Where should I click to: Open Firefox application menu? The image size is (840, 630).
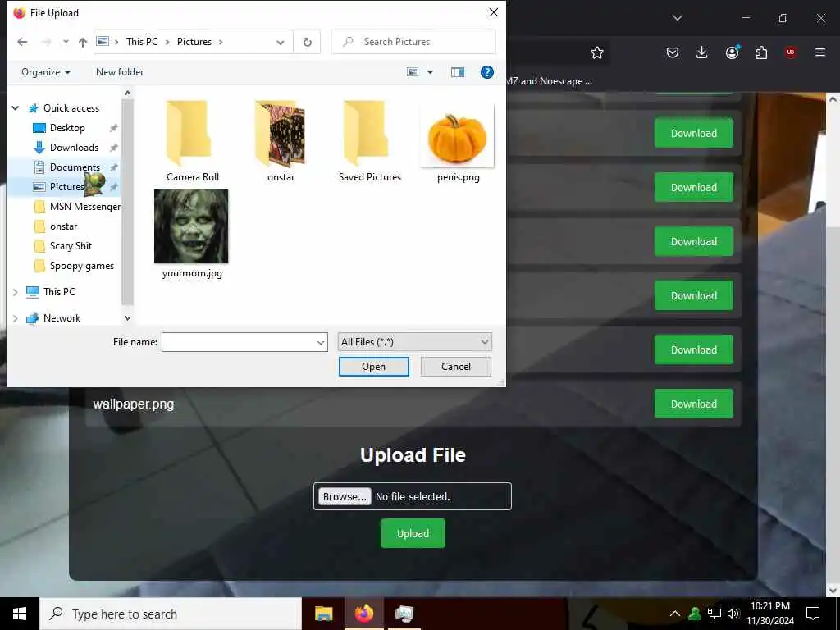click(820, 52)
